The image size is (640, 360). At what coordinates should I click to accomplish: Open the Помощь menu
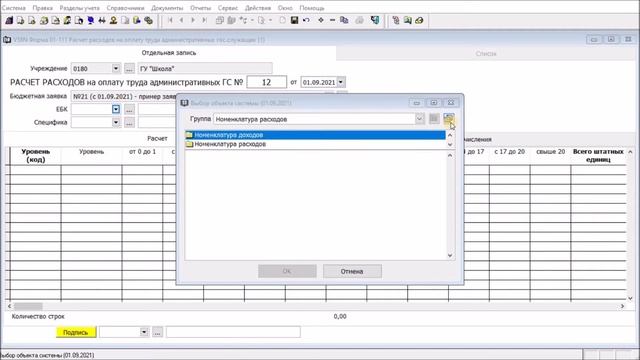pyautogui.click(x=312, y=8)
